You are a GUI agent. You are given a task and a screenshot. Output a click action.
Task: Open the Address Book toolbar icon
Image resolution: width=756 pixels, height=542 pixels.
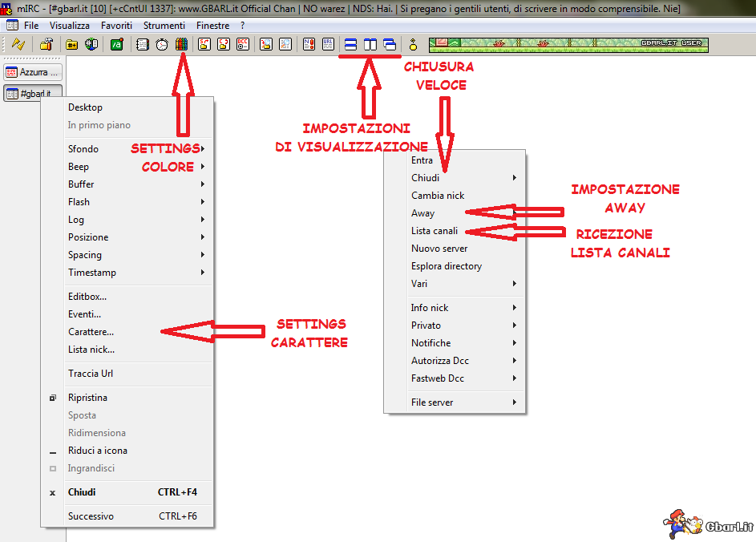coord(142,44)
